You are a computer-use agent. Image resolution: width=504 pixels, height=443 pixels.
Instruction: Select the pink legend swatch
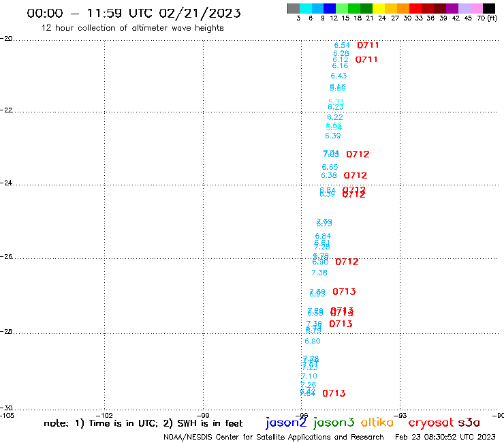[476, 8]
